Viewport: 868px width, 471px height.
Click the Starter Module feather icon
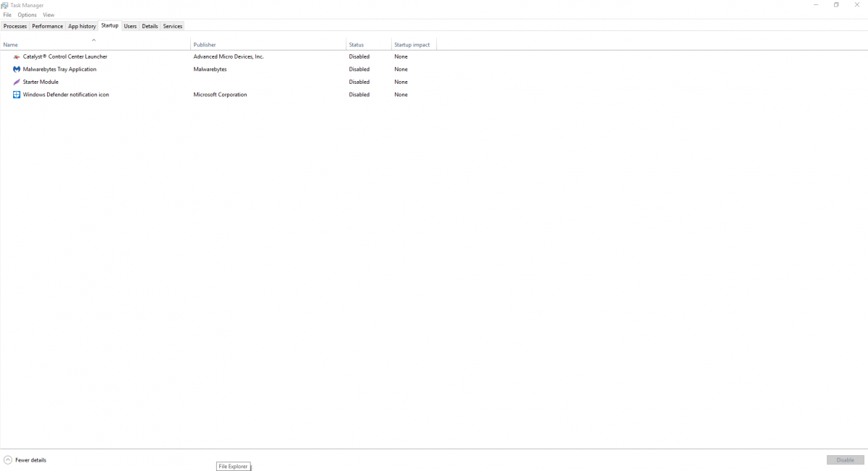[x=17, y=82]
